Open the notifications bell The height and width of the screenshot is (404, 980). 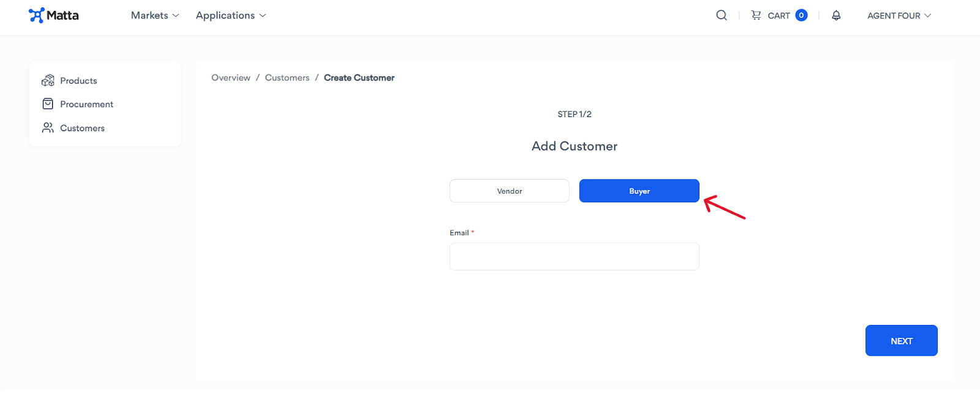pyautogui.click(x=836, y=15)
